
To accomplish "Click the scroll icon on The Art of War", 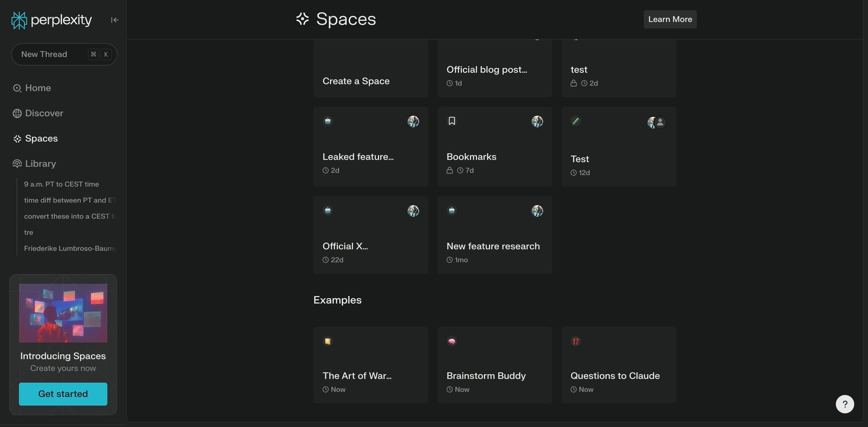I will 328,341.
